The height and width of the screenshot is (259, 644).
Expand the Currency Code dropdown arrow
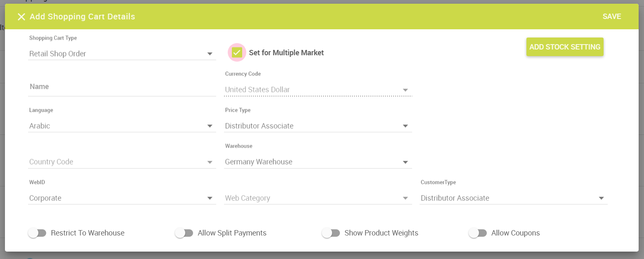point(405,90)
